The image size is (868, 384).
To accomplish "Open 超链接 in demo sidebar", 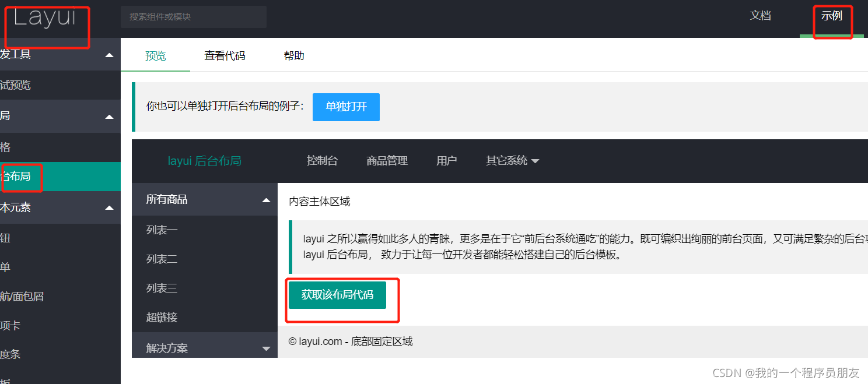I will click(x=205, y=318).
